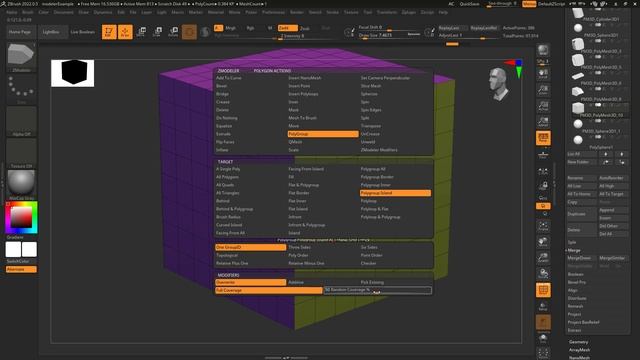Click the BPR render icon on right shelf
Screen dimensions: 640x360
(543, 51)
